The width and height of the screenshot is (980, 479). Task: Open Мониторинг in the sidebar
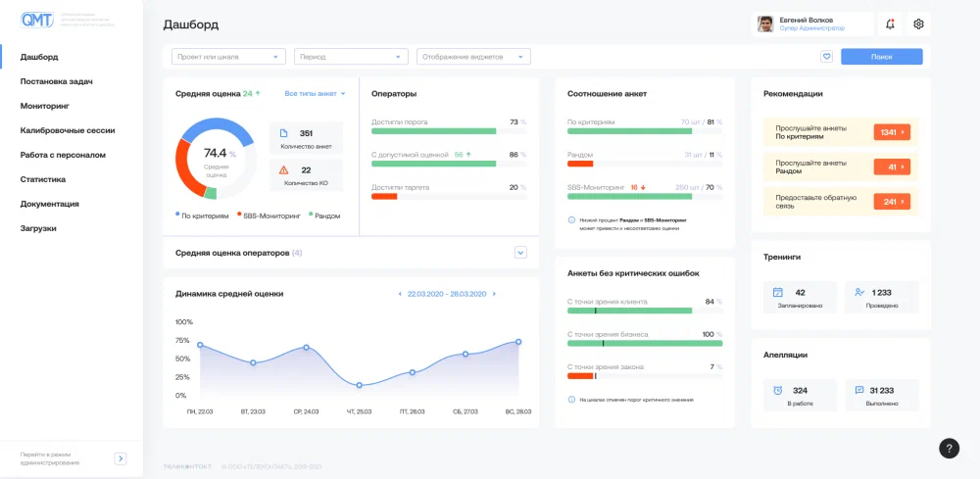coord(44,105)
